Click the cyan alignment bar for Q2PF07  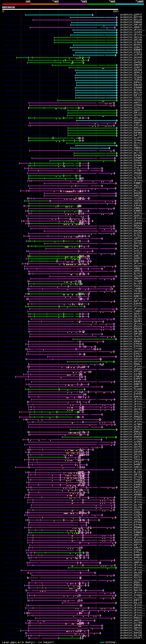pyautogui.click(x=59, y=15)
